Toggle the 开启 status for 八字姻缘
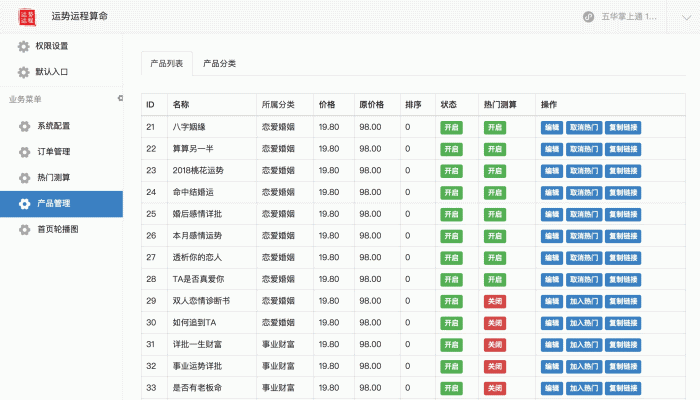The image size is (700, 400). click(x=451, y=127)
